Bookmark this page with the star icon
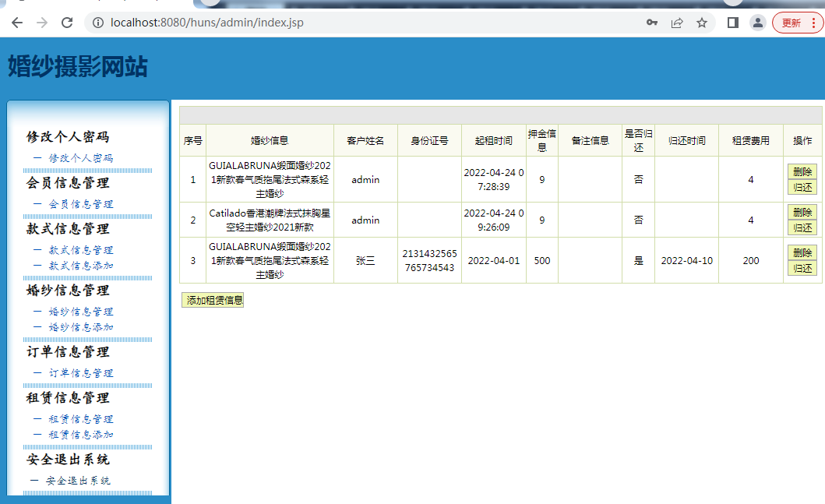Screen dimensions: 825x504 [702, 23]
